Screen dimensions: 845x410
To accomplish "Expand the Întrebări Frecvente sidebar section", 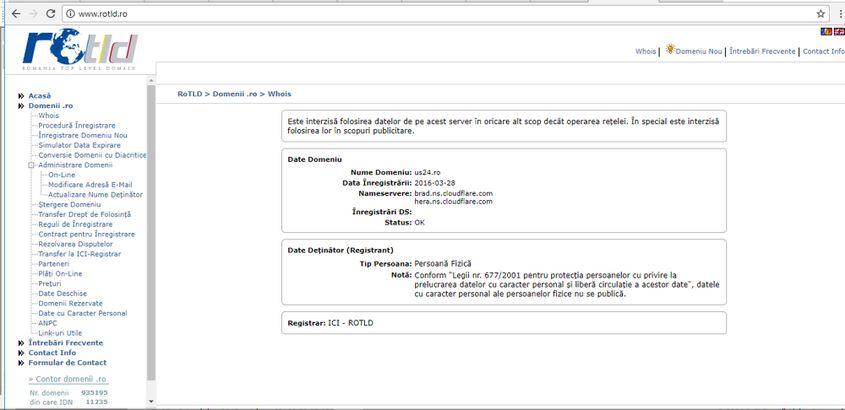I will 20,342.
